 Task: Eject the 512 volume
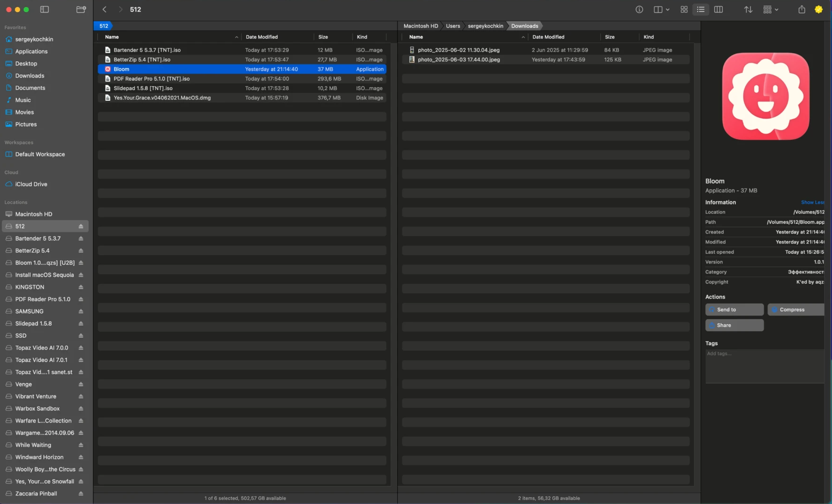[x=81, y=227]
